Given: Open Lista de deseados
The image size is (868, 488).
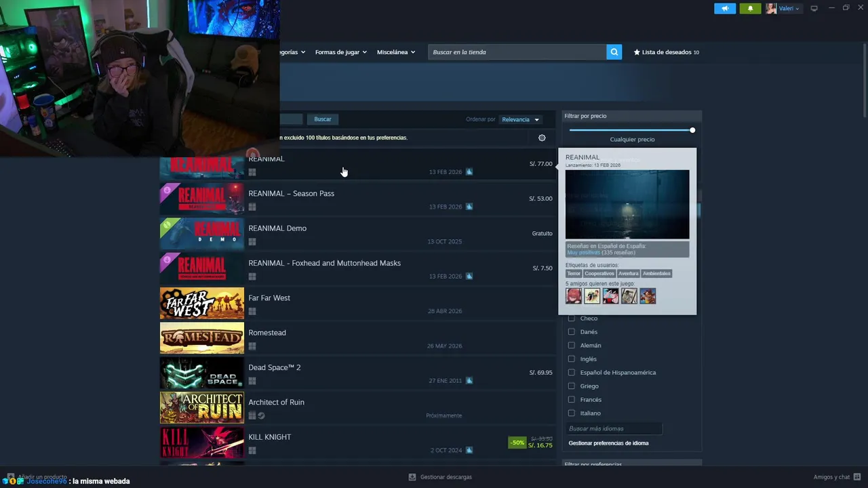Looking at the screenshot, I should coord(667,52).
